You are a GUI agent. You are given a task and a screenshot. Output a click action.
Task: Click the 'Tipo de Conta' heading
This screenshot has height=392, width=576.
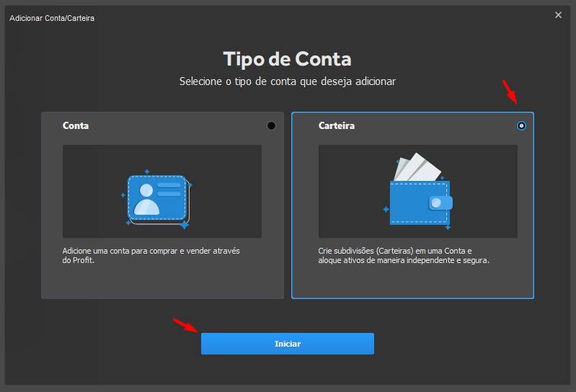(287, 59)
